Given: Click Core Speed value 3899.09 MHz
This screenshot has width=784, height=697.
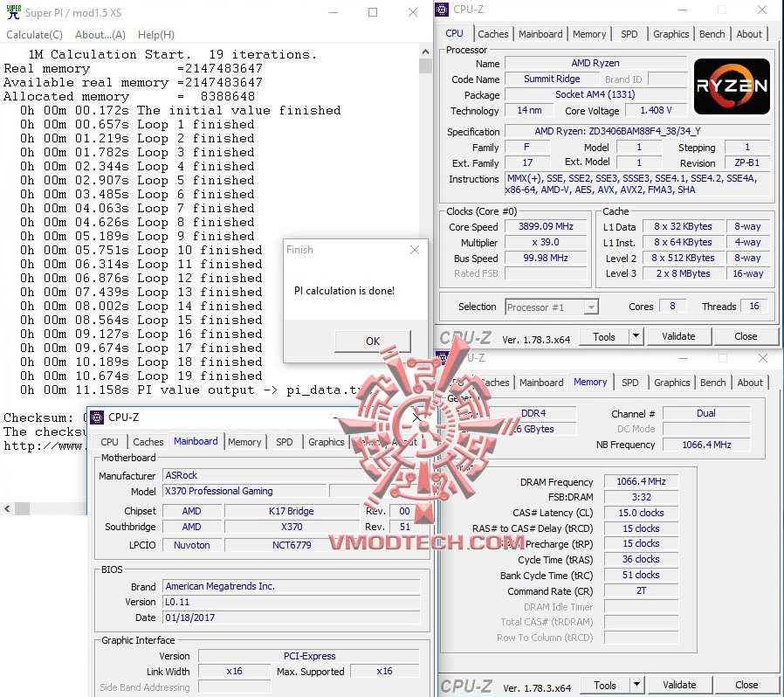Looking at the screenshot, I should click(546, 227).
